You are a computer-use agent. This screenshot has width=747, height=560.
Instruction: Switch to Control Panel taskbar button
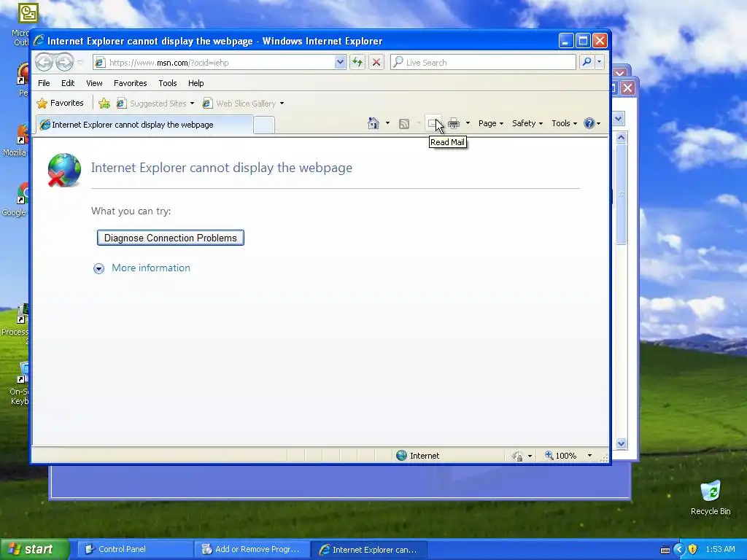(133, 550)
